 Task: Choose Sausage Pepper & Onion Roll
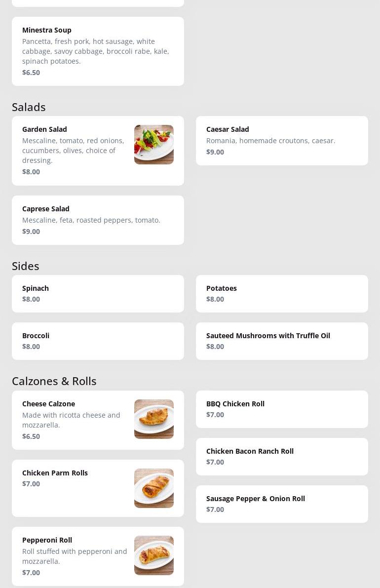click(281, 504)
